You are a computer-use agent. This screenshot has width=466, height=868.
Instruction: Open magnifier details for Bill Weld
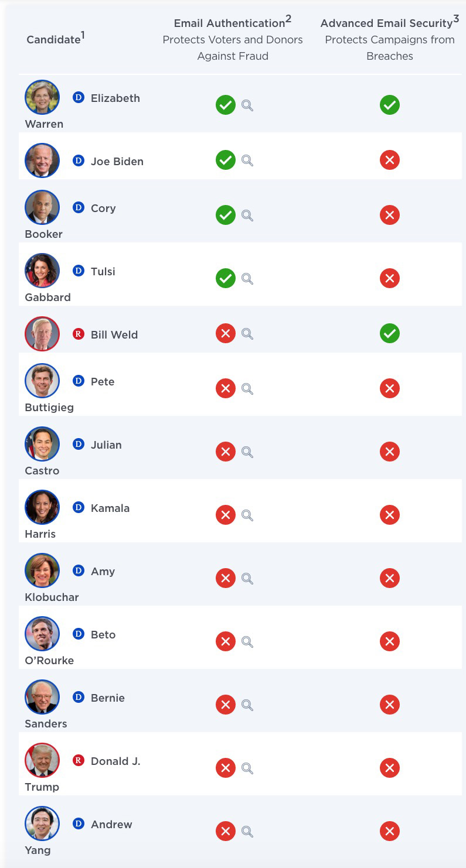pos(247,334)
